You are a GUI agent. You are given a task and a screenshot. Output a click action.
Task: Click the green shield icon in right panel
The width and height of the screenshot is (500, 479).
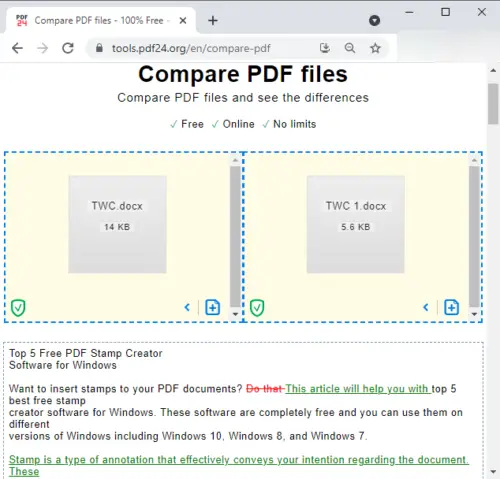pyautogui.click(x=257, y=308)
